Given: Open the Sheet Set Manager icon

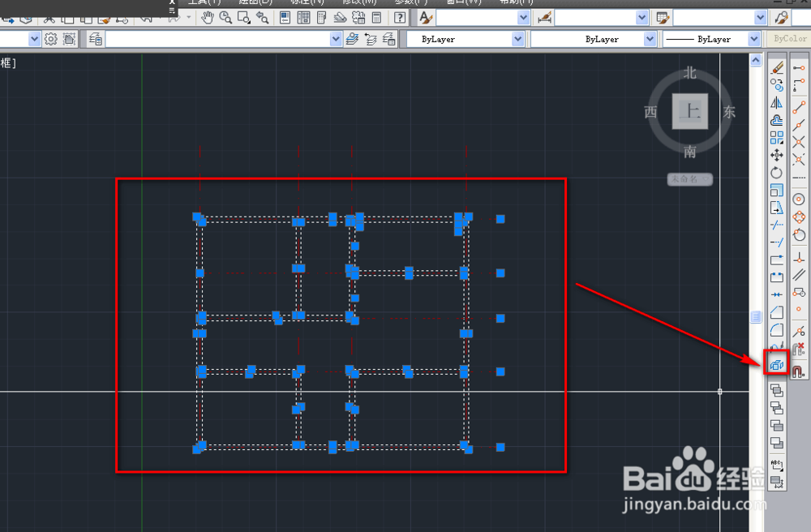Looking at the screenshot, I should 340,18.
